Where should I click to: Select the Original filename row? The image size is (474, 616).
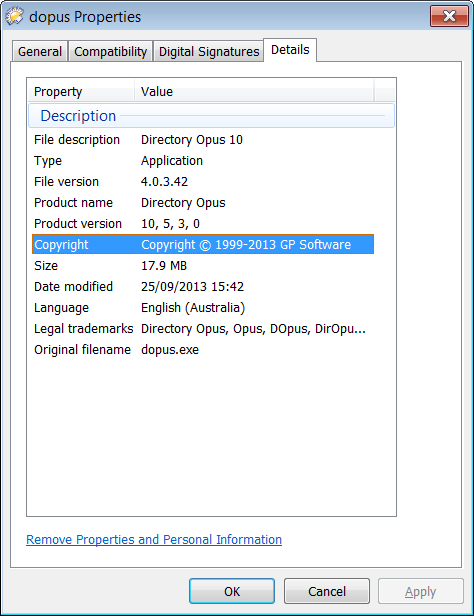coord(203,350)
